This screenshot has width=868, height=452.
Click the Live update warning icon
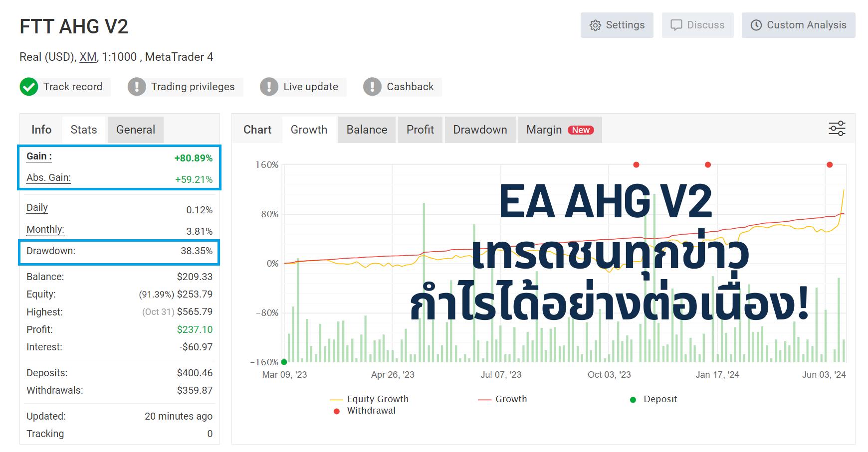(269, 87)
